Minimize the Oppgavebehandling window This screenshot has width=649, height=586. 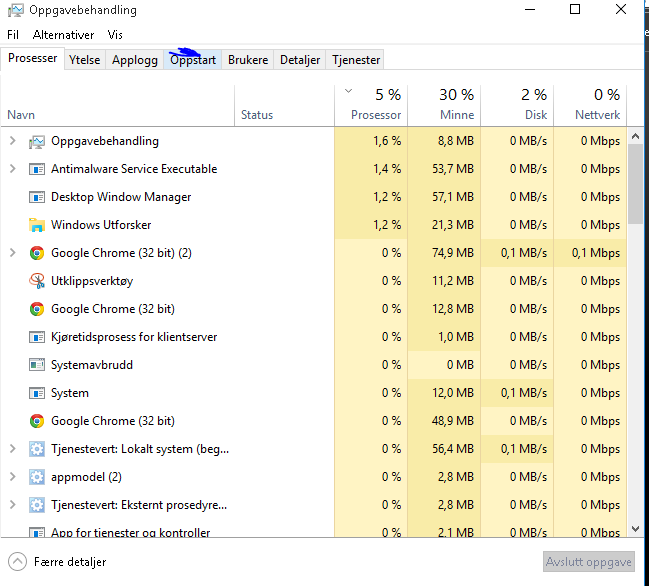tap(530, 10)
